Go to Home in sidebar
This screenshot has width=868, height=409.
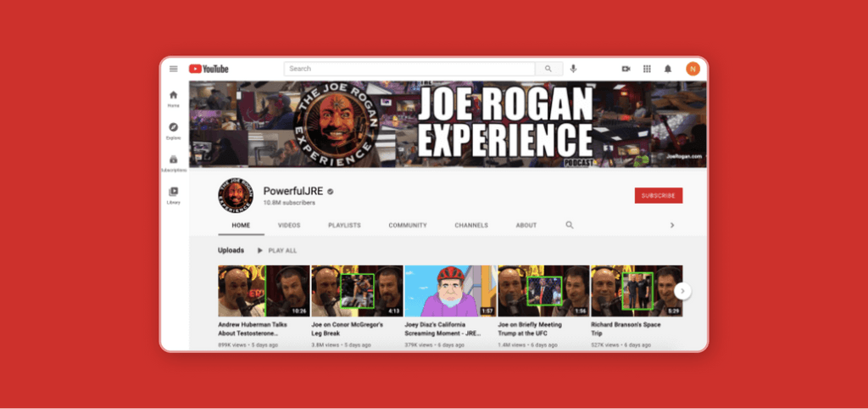click(173, 98)
